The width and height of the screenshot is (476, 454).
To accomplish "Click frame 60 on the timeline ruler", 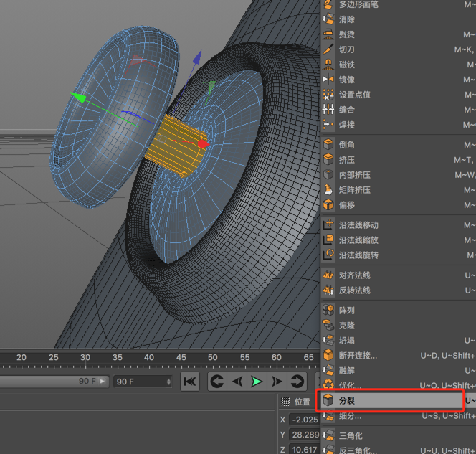I will 277,357.
